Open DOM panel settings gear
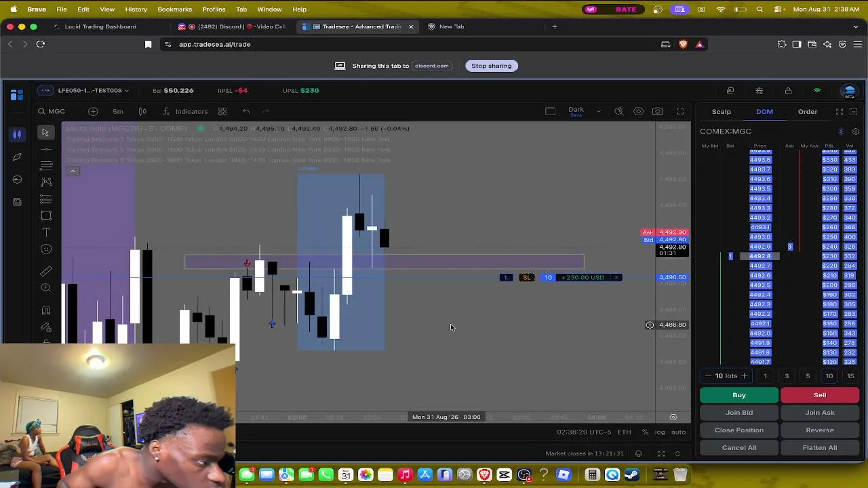This screenshot has width=868, height=488. (x=856, y=131)
